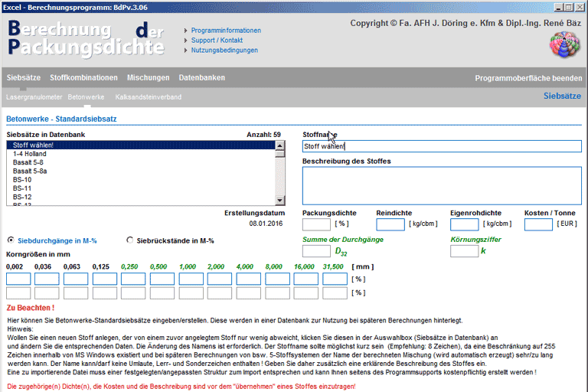Click Summe der Durchgänge D32 field
588x392 pixels.
tap(316, 251)
